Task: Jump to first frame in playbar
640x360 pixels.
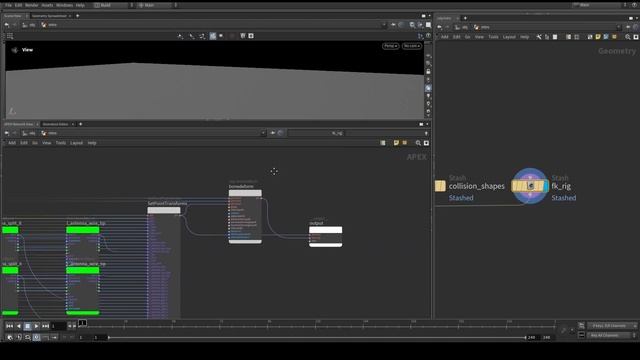Action: 9,326
